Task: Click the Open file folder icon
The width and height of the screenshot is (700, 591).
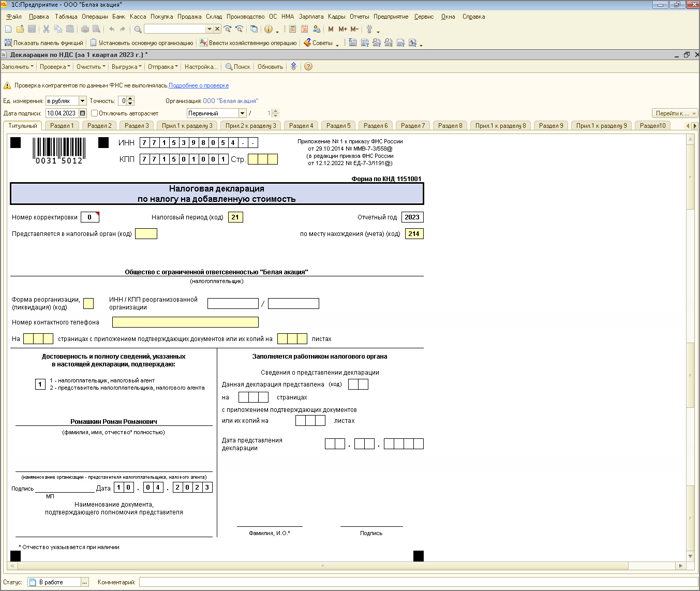Action: click(x=20, y=29)
